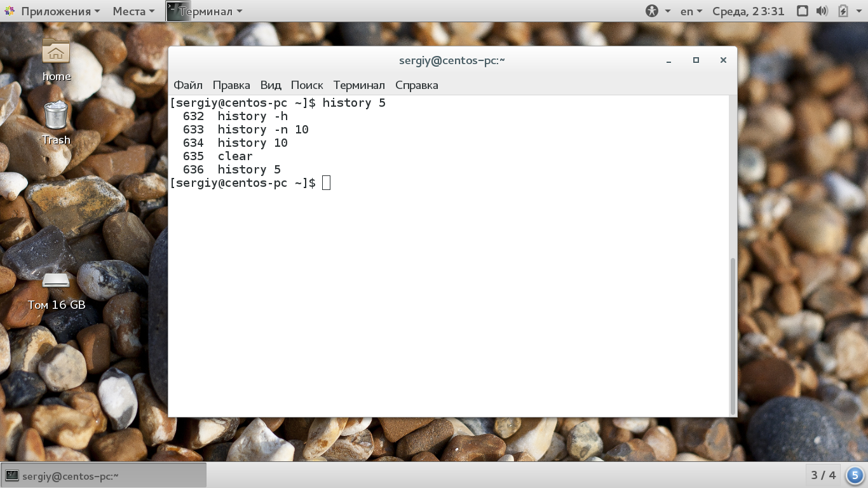Image resolution: width=868 pixels, height=488 pixels.
Task: Open the clock Среда 23:31 calendar
Action: tap(749, 11)
